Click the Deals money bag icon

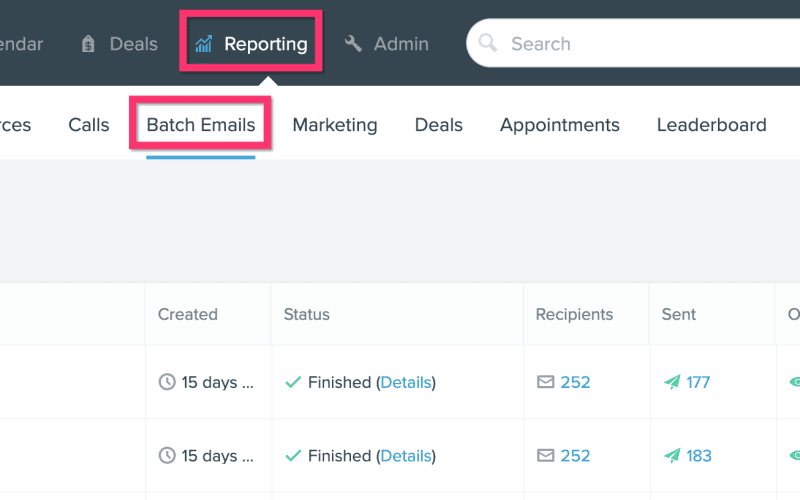[x=88, y=44]
